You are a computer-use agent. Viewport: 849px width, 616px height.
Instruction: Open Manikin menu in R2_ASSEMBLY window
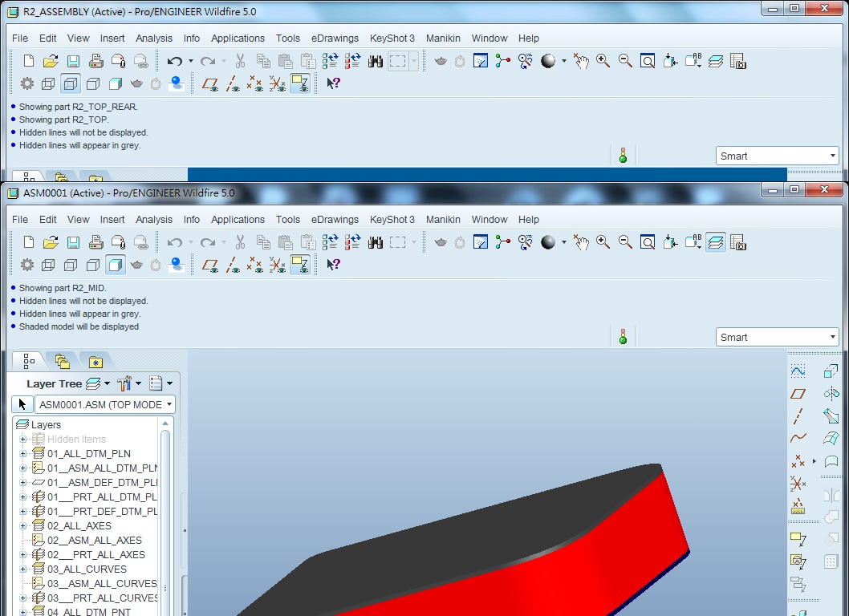(x=443, y=38)
